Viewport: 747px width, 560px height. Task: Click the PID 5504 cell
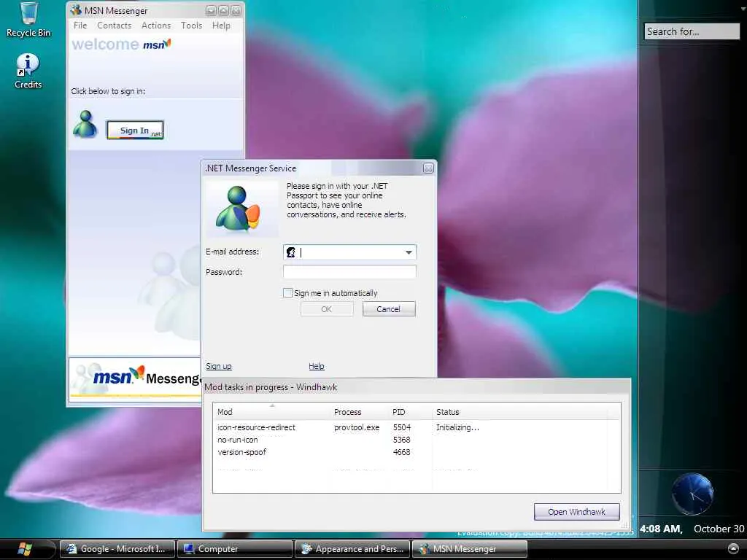pyautogui.click(x=402, y=427)
